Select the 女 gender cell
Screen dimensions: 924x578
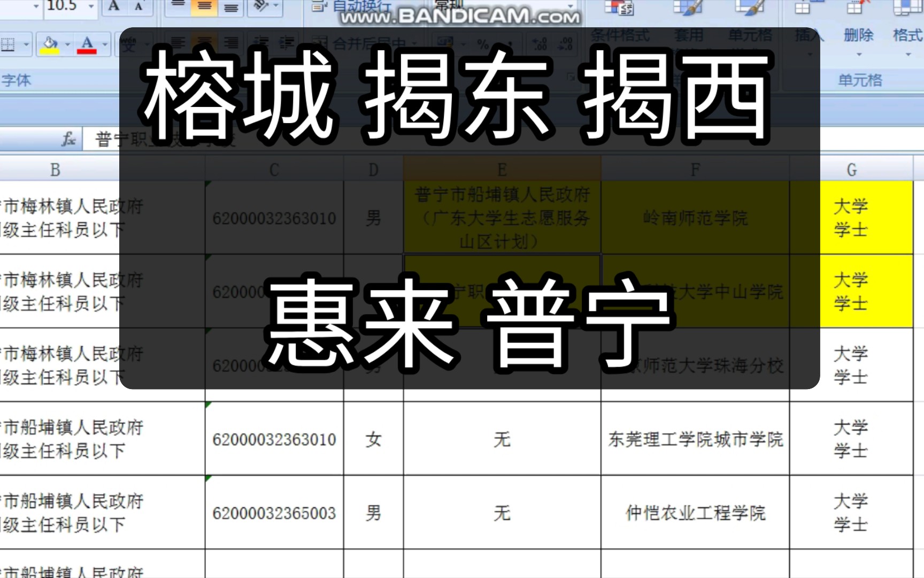click(373, 439)
